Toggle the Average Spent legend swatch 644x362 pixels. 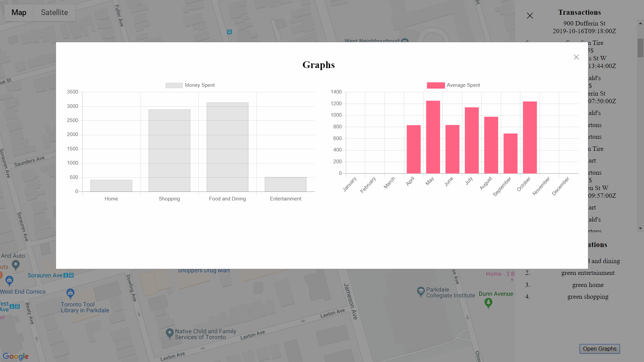click(x=435, y=85)
